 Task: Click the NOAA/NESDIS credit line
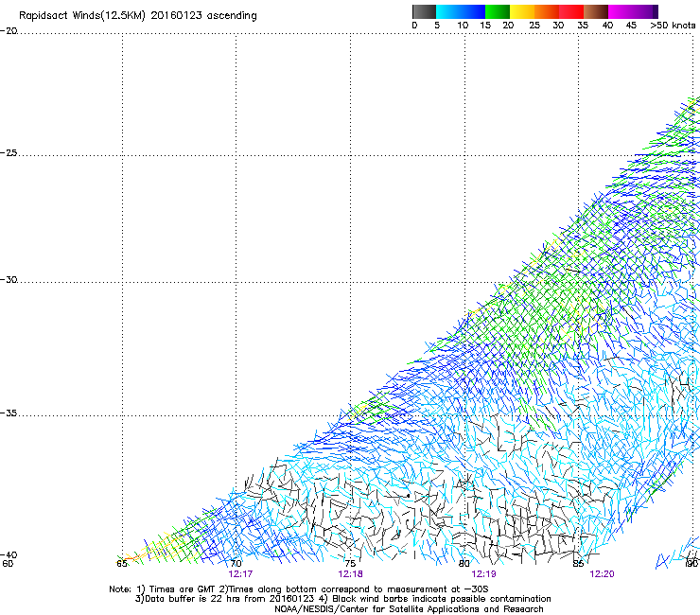click(x=409, y=609)
